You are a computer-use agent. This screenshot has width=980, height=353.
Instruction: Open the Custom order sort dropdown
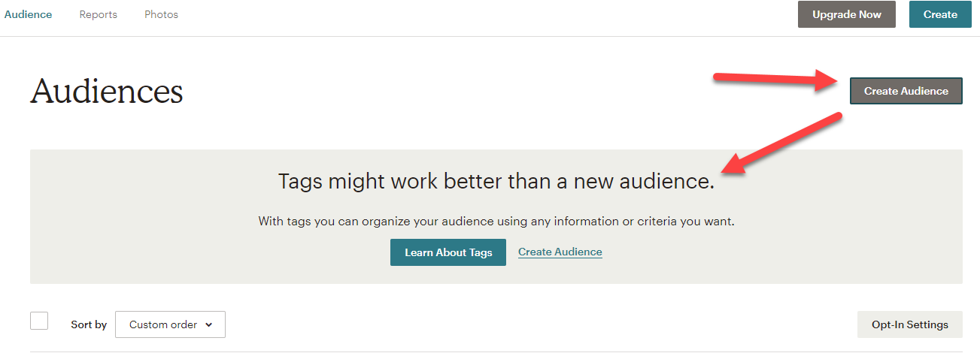pos(170,324)
